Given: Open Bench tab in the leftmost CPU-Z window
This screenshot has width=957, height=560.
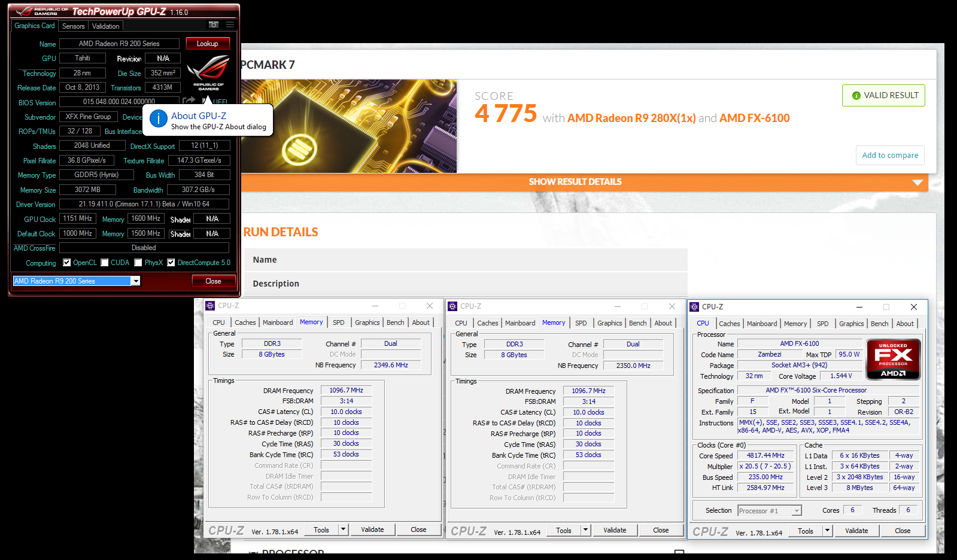Looking at the screenshot, I should pos(395,322).
